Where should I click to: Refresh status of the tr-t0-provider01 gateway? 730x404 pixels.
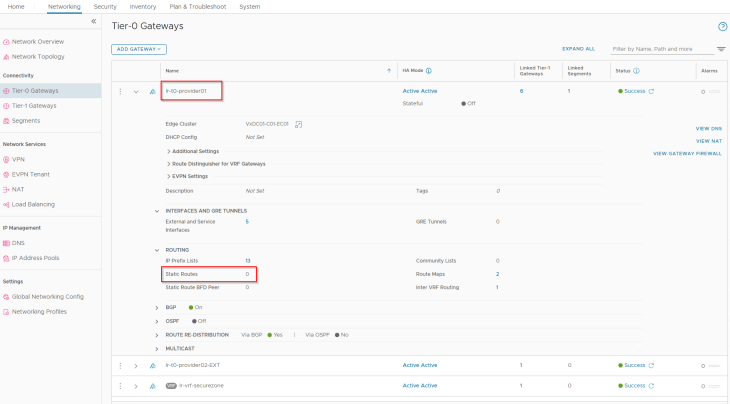point(652,91)
